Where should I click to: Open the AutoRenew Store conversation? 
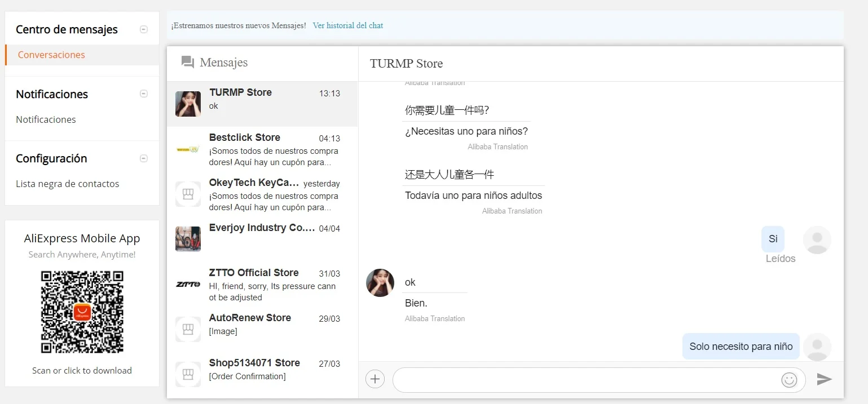[262, 330]
